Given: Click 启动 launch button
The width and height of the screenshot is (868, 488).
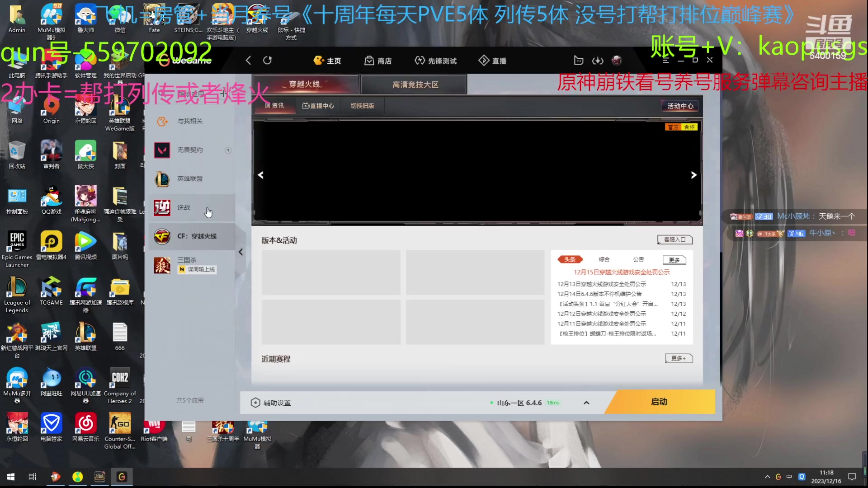Looking at the screenshot, I should click(660, 402).
